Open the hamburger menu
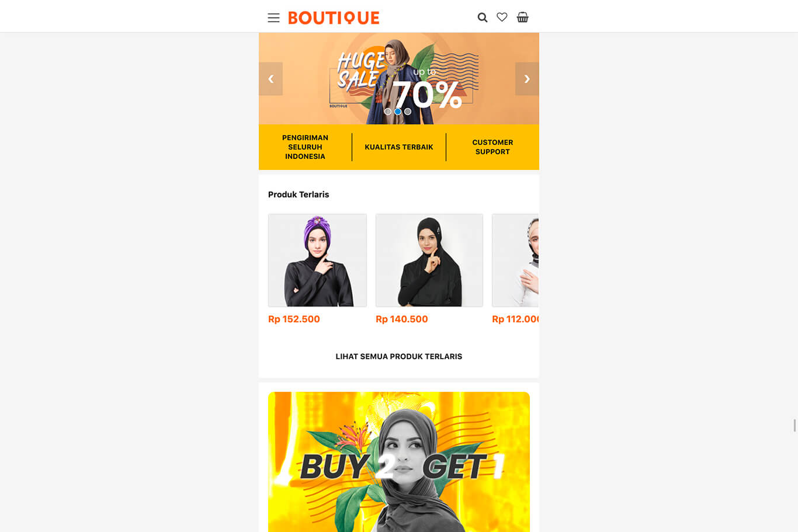Screen dimensions: 798x532 click(x=273, y=18)
